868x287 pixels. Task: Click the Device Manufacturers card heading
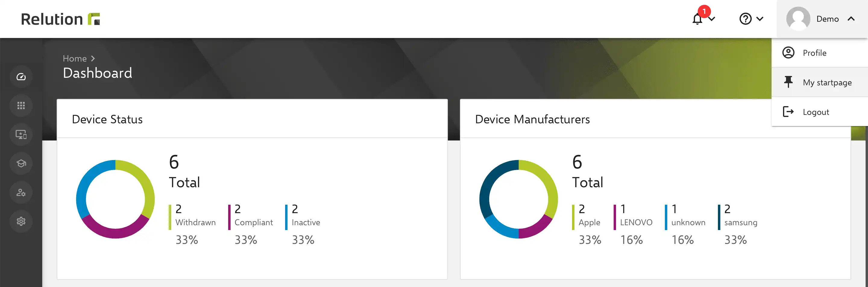click(532, 119)
